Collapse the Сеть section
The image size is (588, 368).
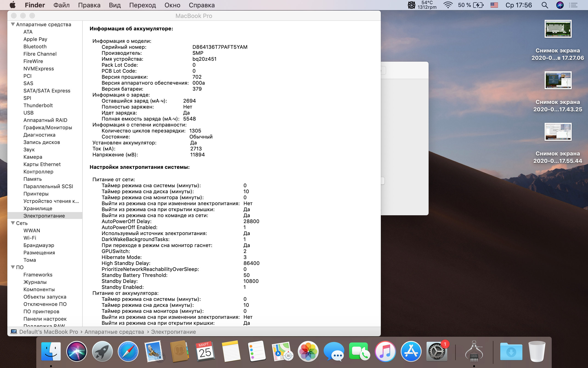point(13,223)
